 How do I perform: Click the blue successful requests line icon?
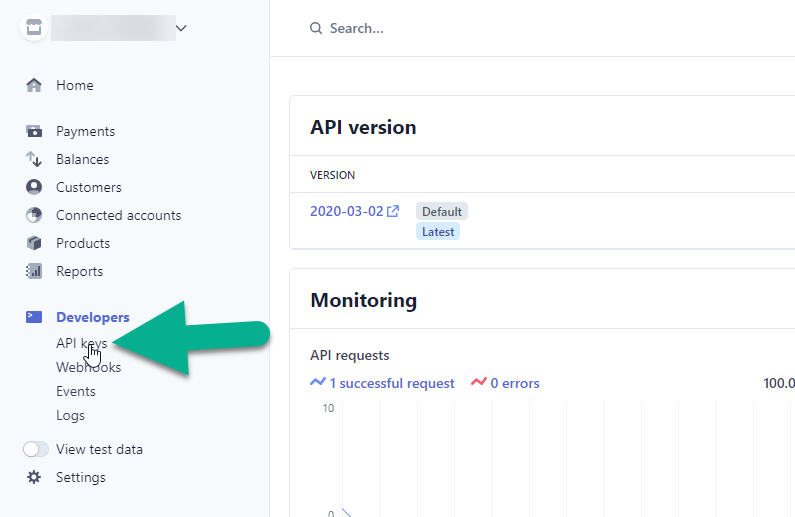(x=318, y=382)
